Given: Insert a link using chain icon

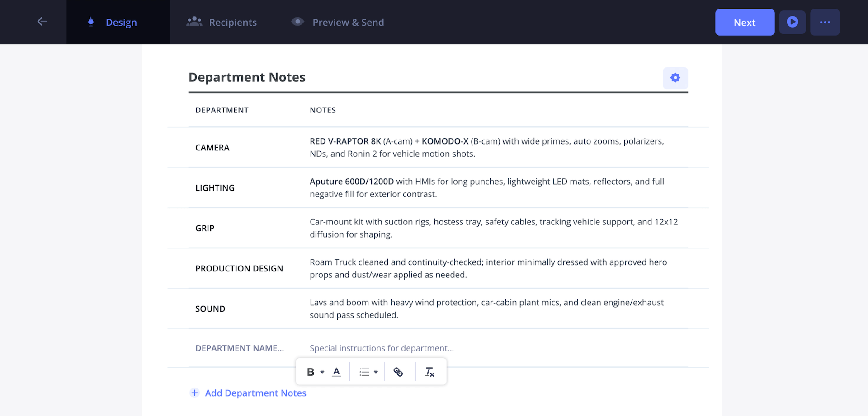Looking at the screenshot, I should click(398, 372).
